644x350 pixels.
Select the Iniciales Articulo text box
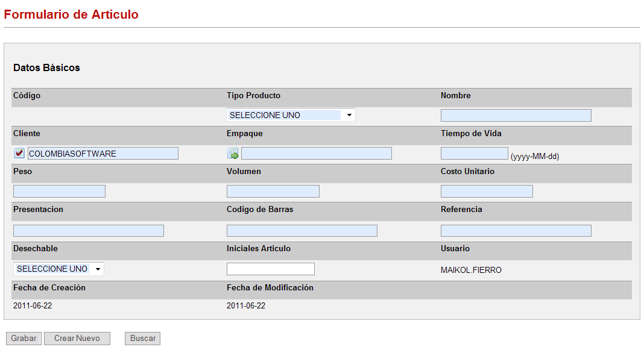pyautogui.click(x=270, y=269)
